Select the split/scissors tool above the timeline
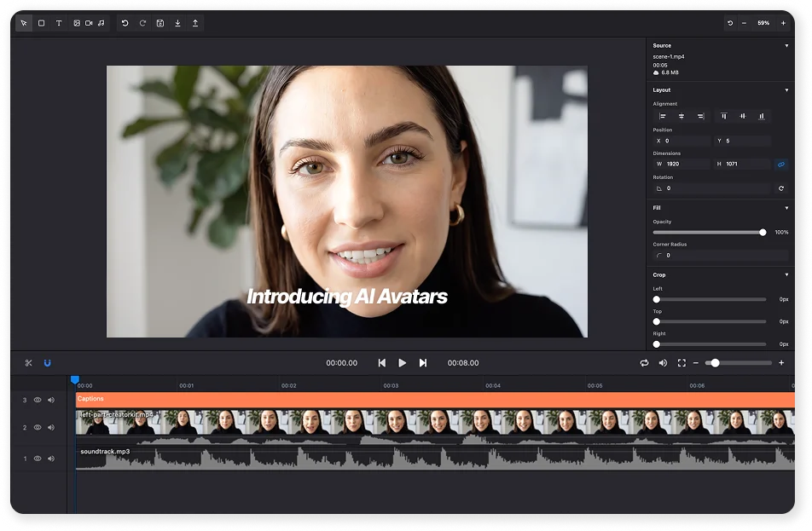 [26, 362]
